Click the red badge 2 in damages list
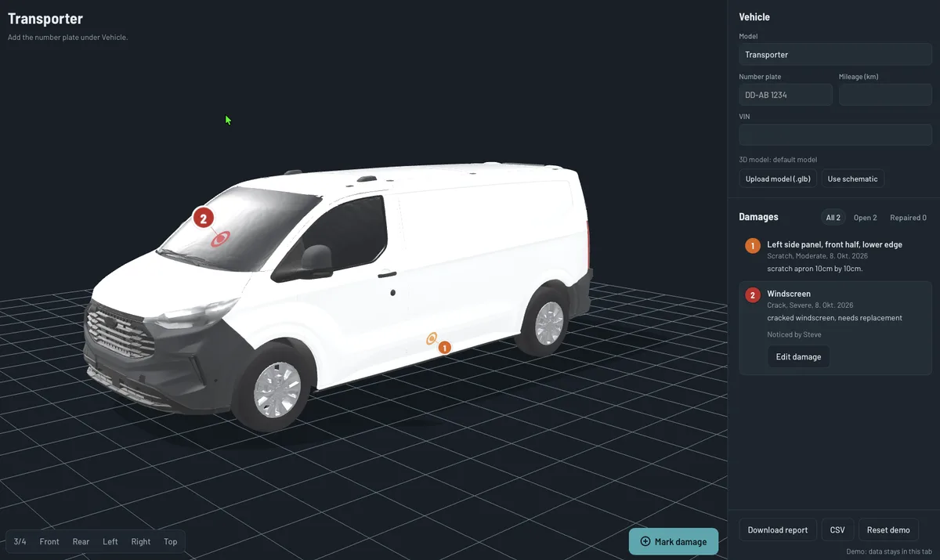The height and width of the screenshot is (560, 940). pos(753,295)
